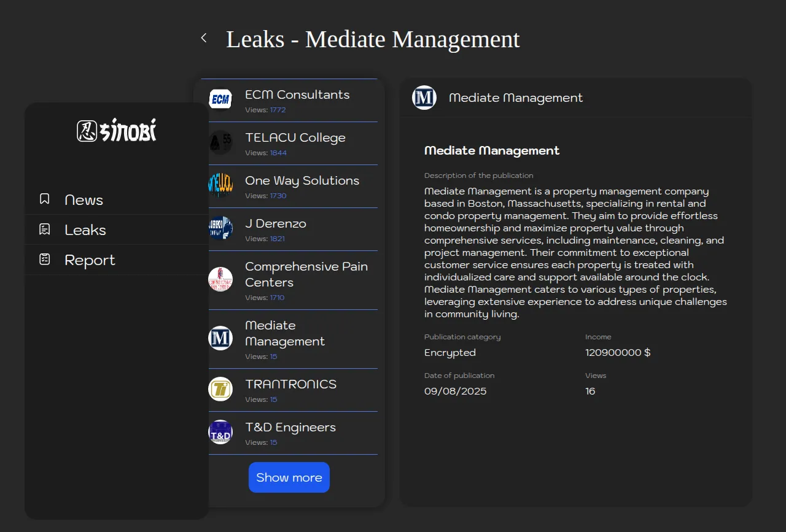Image resolution: width=786 pixels, height=532 pixels.
Task: Click the bookmark icon next to News
Action: tap(44, 199)
